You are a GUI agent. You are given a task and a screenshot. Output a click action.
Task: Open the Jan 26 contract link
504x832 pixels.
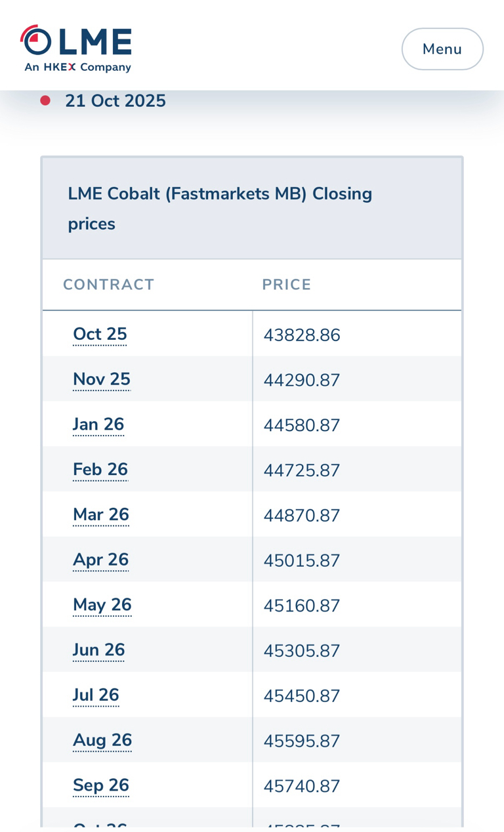98,425
